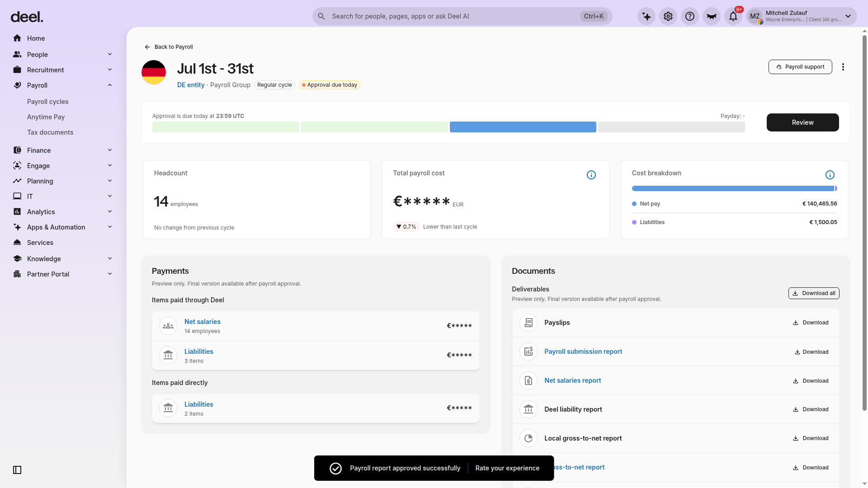
Task: Focus the search input field
Action: click(x=462, y=16)
